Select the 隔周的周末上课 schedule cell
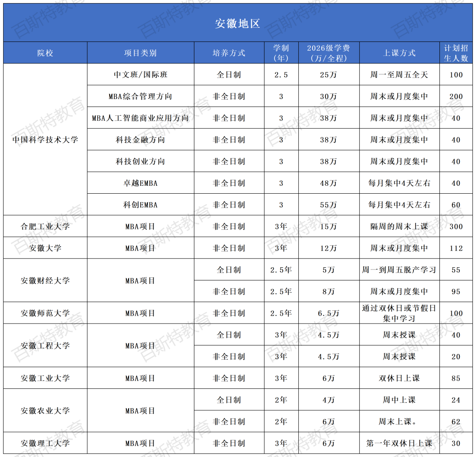Image resolution: width=476 pixels, height=457 pixels. (x=399, y=226)
